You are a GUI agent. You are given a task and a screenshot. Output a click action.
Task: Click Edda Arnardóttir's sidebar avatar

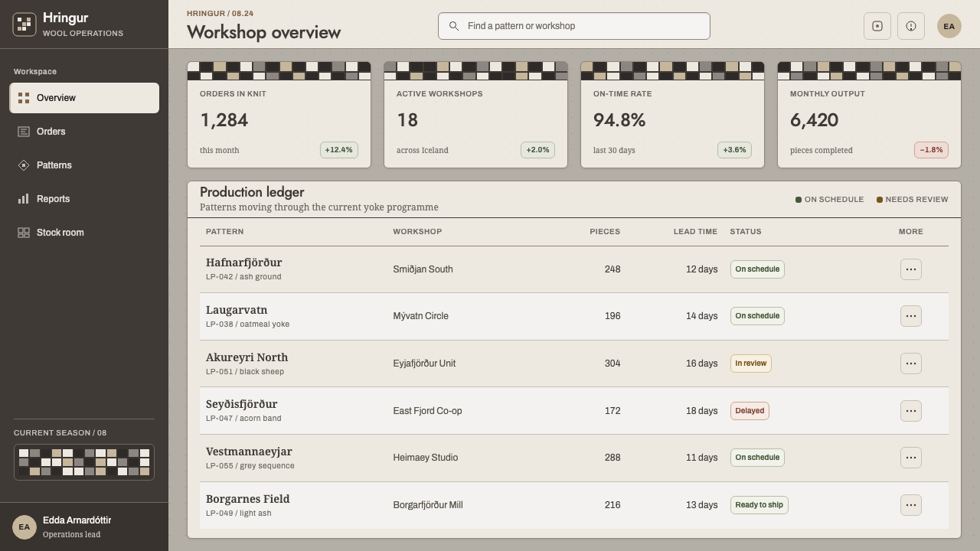[24, 527]
